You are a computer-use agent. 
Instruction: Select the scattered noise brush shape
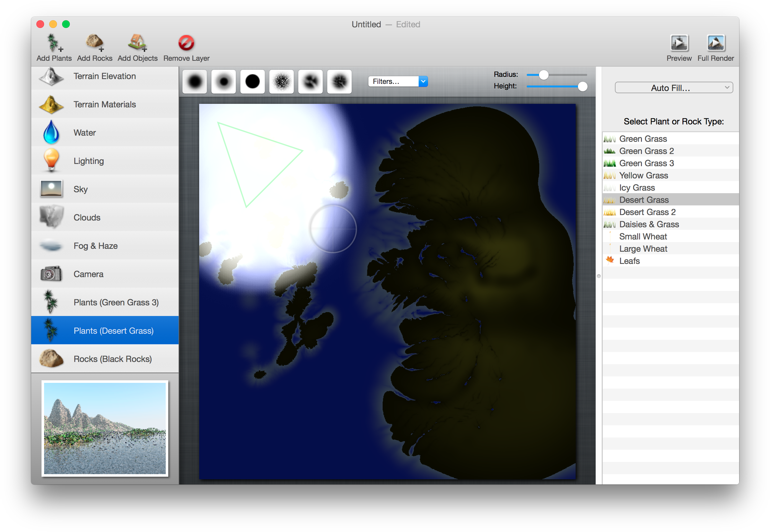coord(281,81)
